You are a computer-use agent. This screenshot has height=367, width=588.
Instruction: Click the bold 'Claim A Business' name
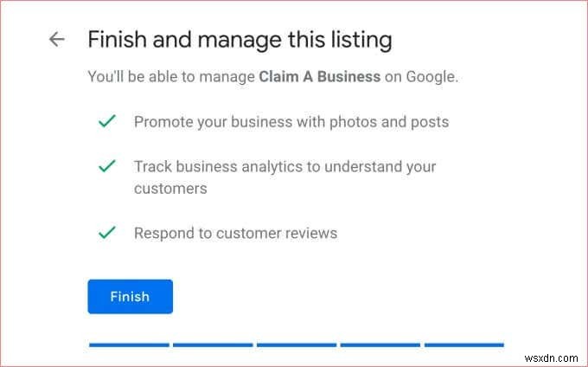click(x=319, y=76)
